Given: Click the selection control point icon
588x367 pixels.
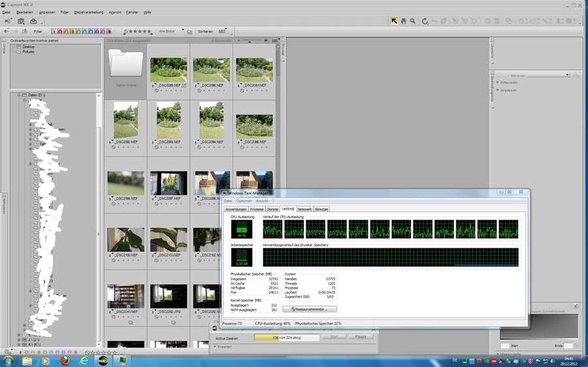Looking at the screenshot, I should 521,21.
